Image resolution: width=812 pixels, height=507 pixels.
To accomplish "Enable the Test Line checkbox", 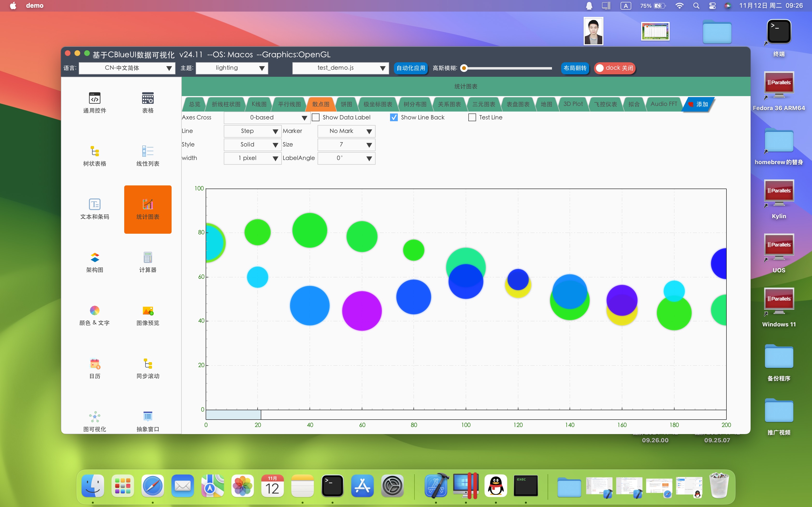I will pyautogui.click(x=472, y=117).
